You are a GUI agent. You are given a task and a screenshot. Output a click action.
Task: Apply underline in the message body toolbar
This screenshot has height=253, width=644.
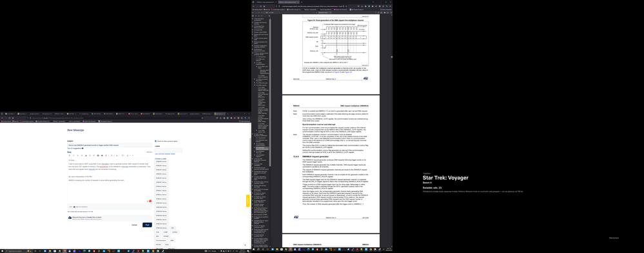point(77,155)
